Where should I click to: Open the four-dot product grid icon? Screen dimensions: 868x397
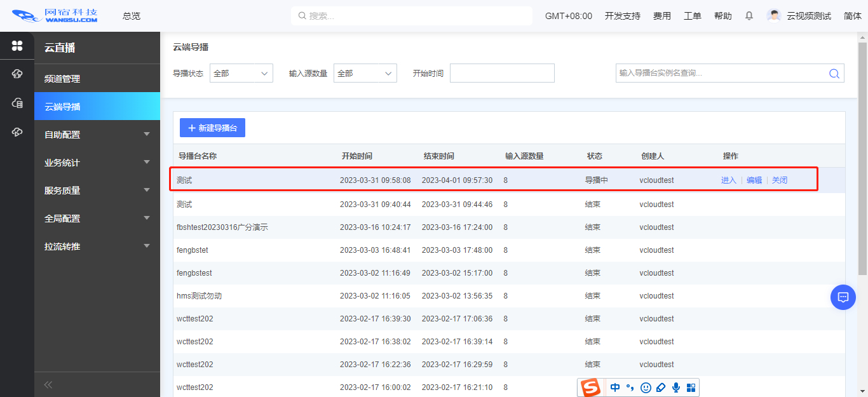click(17, 46)
